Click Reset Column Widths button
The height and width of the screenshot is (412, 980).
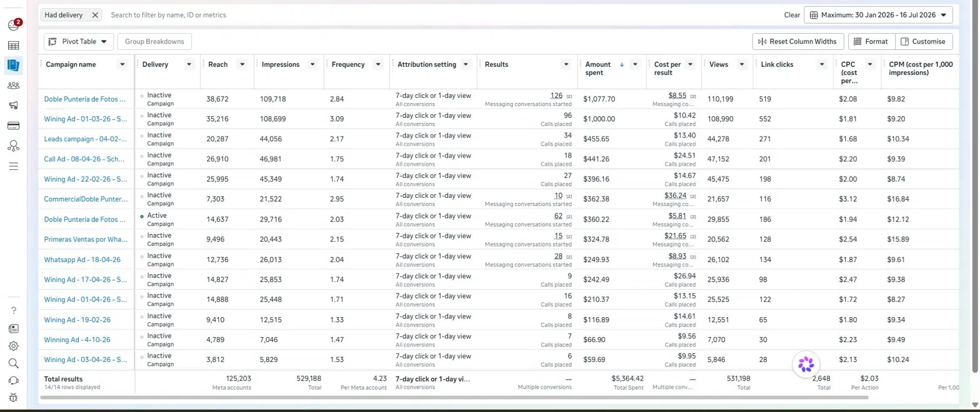798,41
